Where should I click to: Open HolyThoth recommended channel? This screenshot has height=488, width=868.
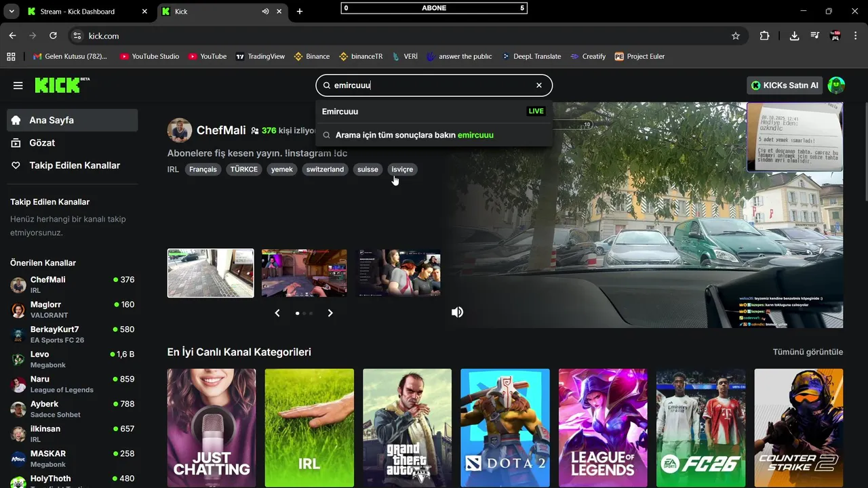pos(72,481)
